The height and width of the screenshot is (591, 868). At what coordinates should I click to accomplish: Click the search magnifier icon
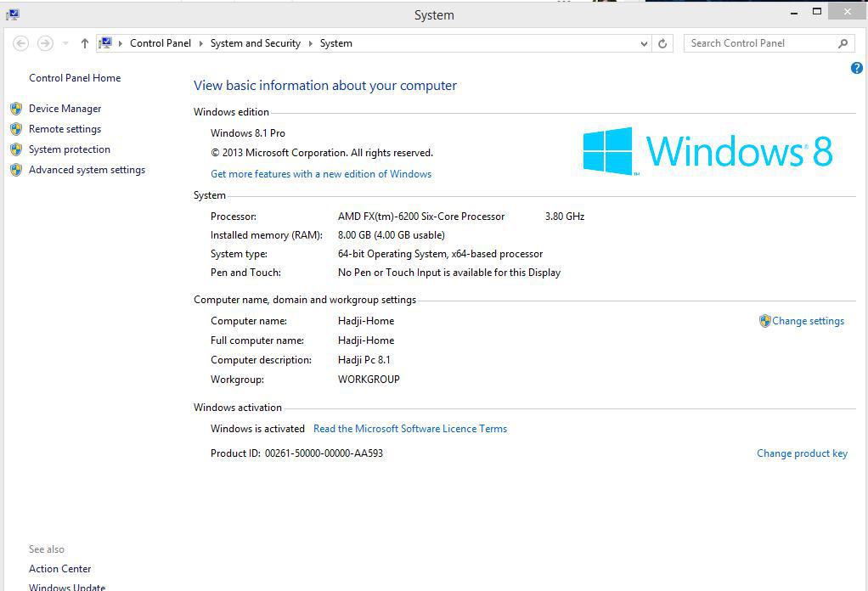(843, 43)
